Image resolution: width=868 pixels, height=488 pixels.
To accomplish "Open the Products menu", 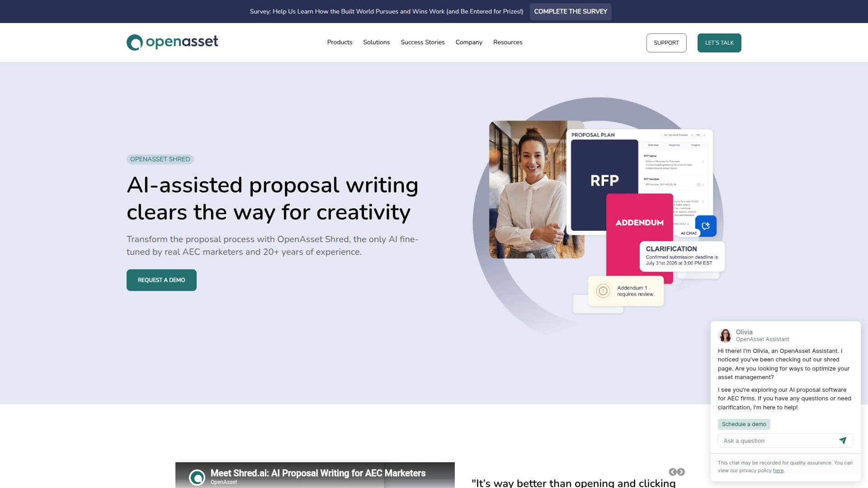I will point(340,42).
